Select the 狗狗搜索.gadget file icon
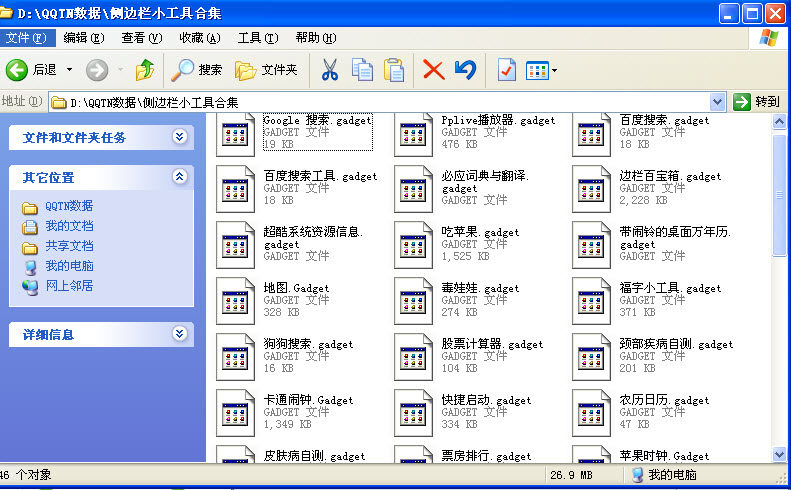Image resolution: width=791 pixels, height=490 pixels. coord(235,357)
